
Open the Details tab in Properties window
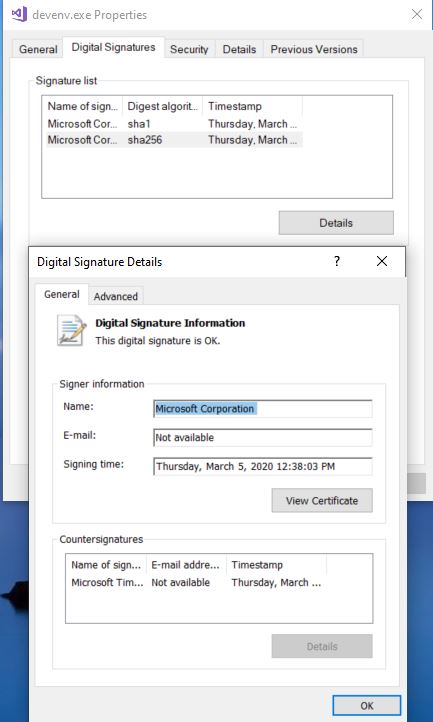[x=239, y=49]
